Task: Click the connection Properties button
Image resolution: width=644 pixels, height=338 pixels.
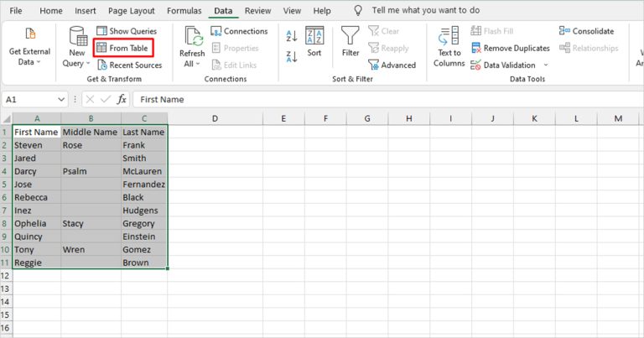Action: pyautogui.click(x=236, y=48)
